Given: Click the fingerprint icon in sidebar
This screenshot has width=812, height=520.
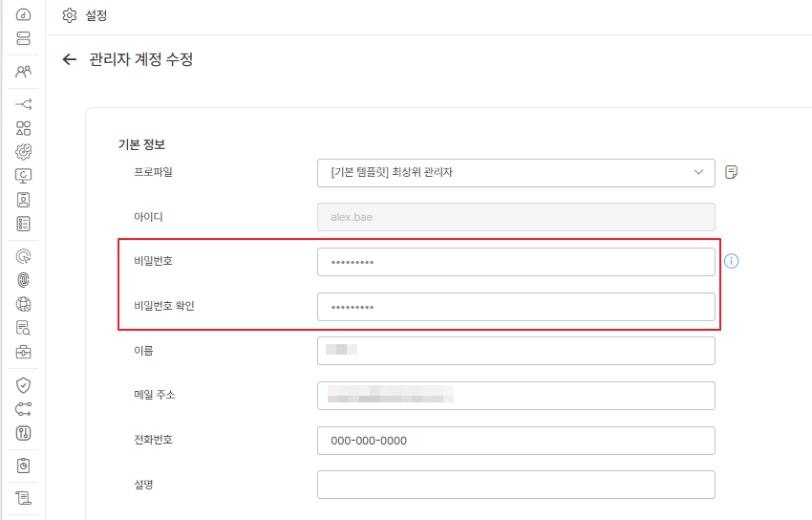Looking at the screenshot, I should (24, 281).
